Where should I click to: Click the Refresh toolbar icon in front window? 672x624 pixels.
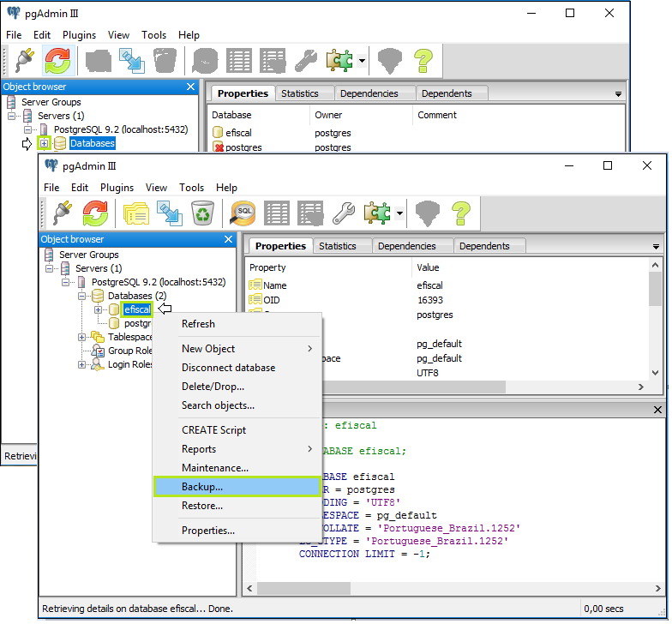pyautogui.click(x=95, y=213)
